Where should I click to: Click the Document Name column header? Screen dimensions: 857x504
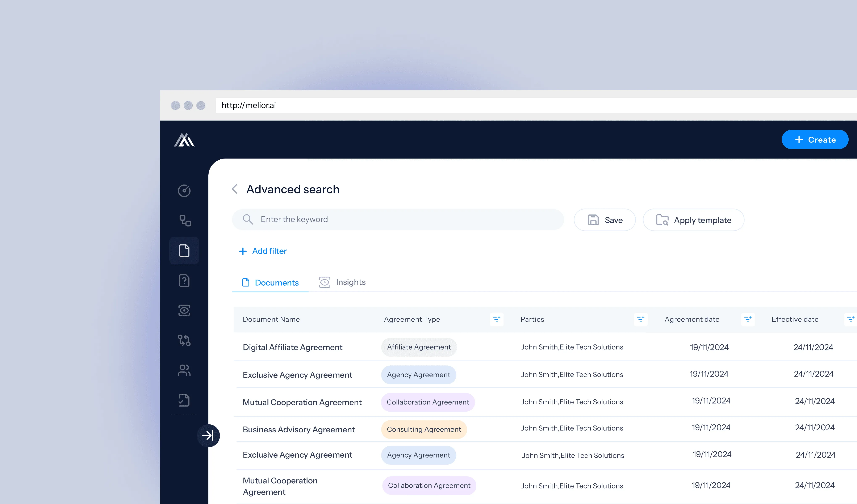pos(271,319)
